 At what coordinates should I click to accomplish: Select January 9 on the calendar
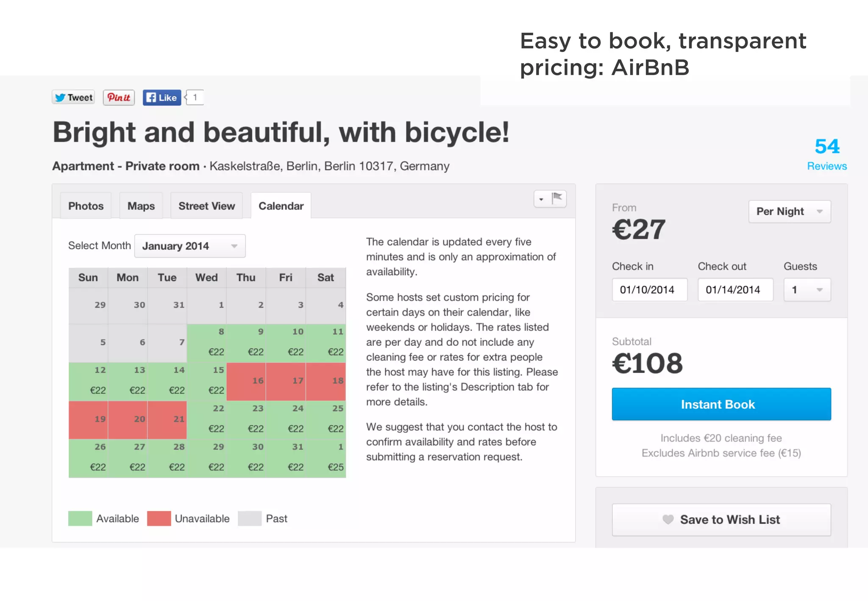coord(246,343)
